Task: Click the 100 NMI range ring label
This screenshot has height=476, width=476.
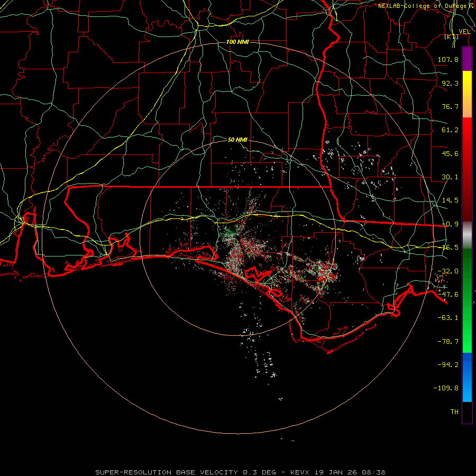Action: tap(237, 42)
